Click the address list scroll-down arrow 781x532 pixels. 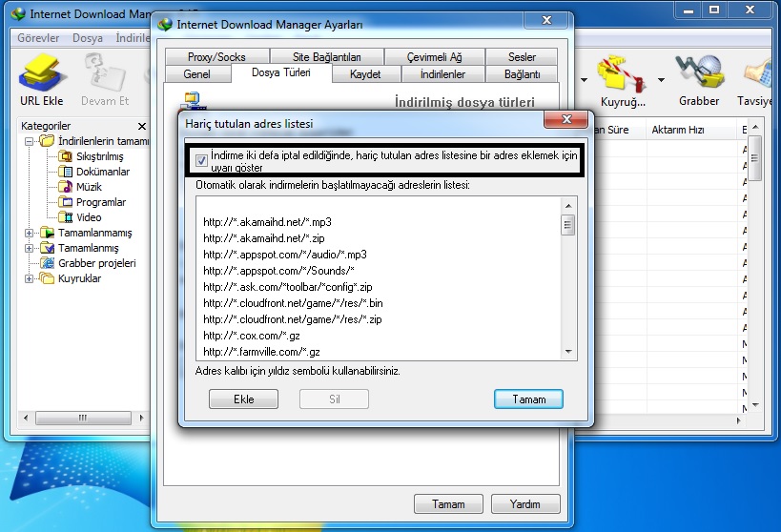click(568, 352)
